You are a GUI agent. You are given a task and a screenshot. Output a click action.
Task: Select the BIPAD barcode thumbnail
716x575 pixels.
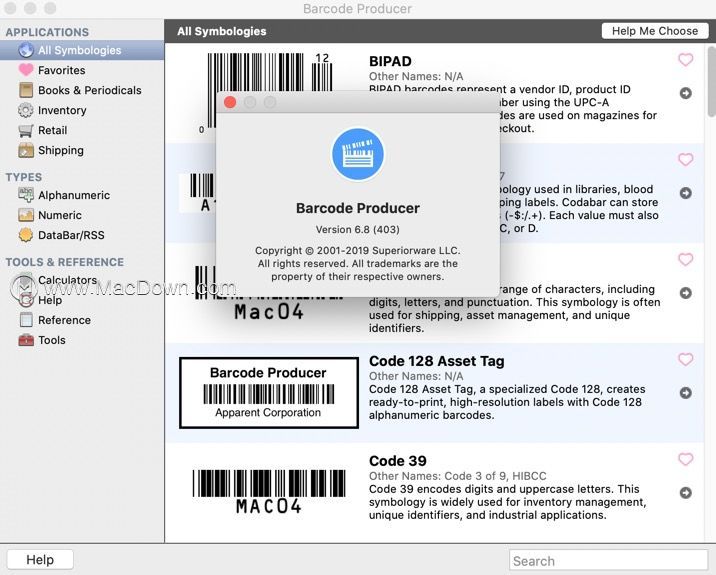[268, 93]
